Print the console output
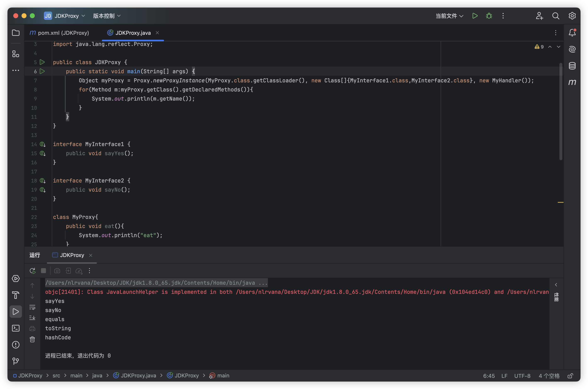 click(x=32, y=329)
